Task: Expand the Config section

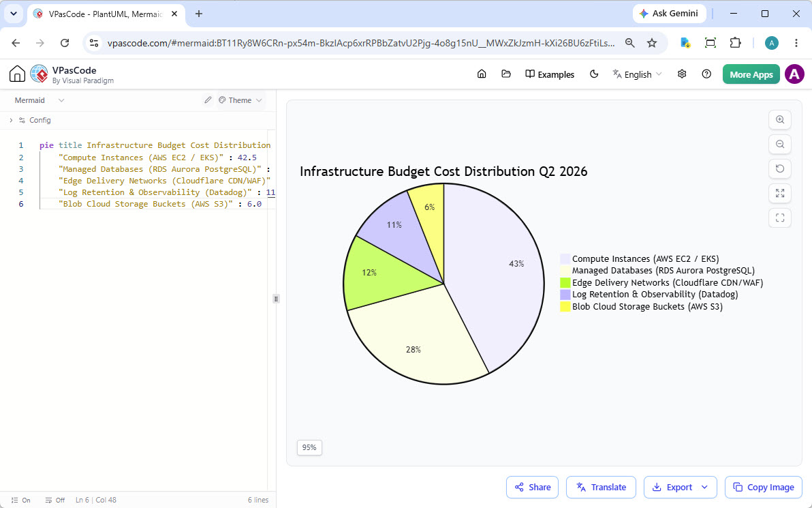Action: tap(30, 120)
